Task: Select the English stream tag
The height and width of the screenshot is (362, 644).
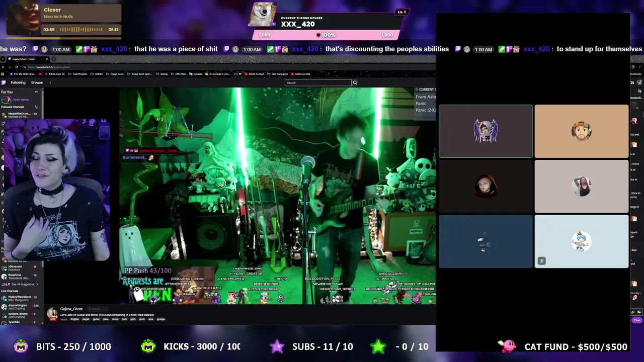Action: click(74, 319)
